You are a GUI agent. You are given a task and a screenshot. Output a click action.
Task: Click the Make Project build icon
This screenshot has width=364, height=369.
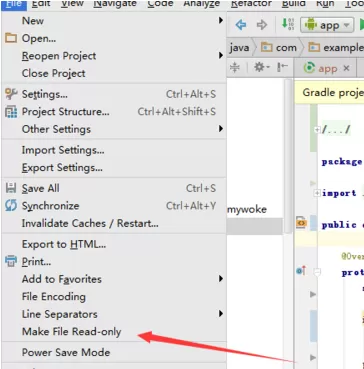tap(288, 25)
